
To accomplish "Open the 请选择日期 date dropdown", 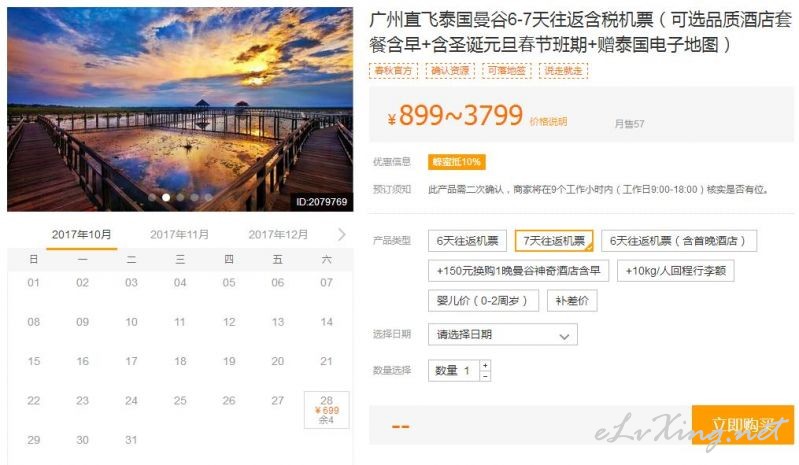I will tap(502, 335).
